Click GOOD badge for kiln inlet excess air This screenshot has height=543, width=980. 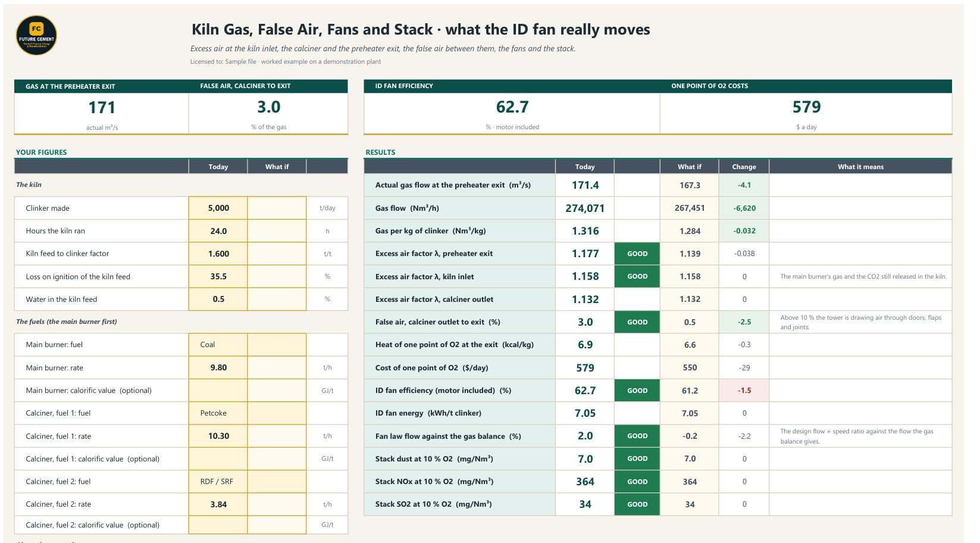tap(637, 276)
